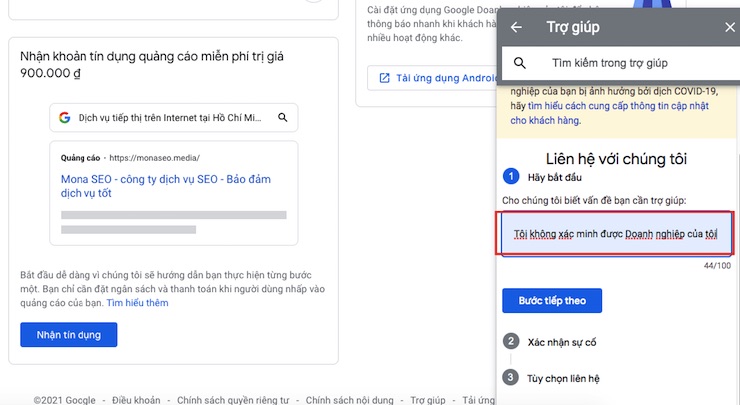The width and height of the screenshot is (740, 405).
Task: Go back using the help panel arrow
Action: click(516, 27)
